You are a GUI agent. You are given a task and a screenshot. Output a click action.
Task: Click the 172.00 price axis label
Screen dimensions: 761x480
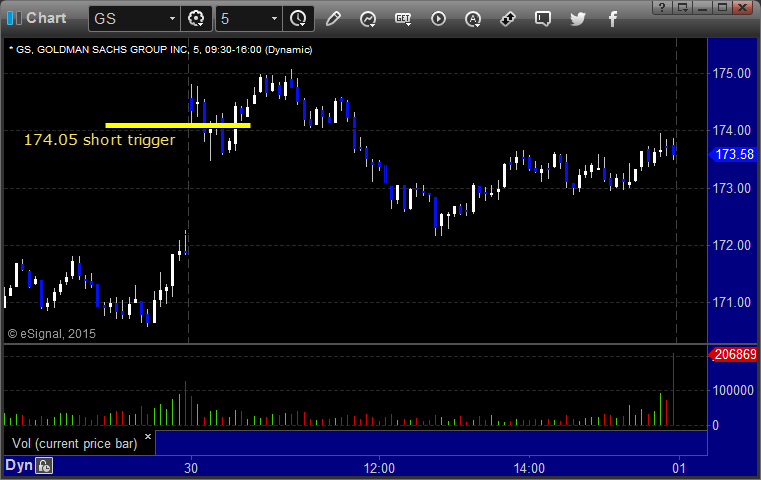point(732,245)
